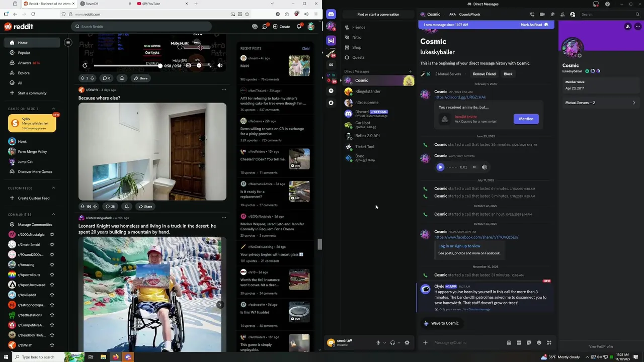The width and height of the screenshot is (644, 362).
Task: Open gift picker in Discord message bar
Action: [x=509, y=343]
